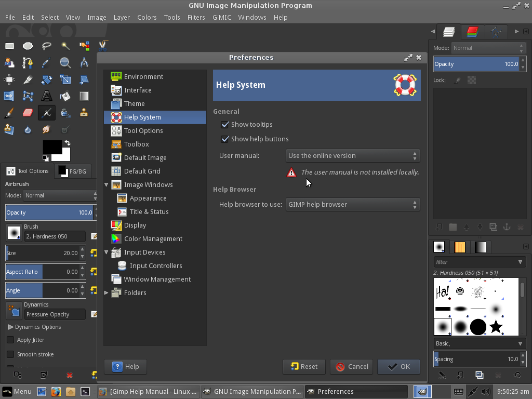The image size is (532, 399).
Task: Click the Help button in Preferences
Action: [x=126, y=367]
